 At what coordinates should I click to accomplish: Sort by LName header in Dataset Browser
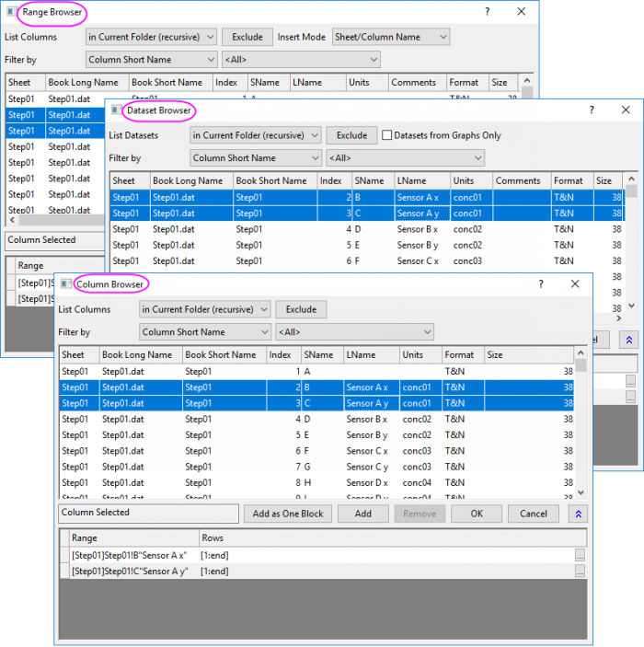[422, 180]
